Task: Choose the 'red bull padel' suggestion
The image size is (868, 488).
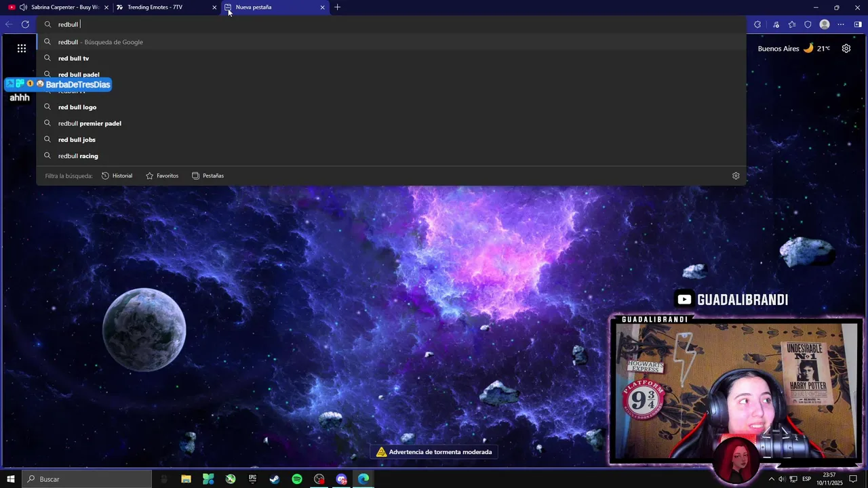Action: 391,75
